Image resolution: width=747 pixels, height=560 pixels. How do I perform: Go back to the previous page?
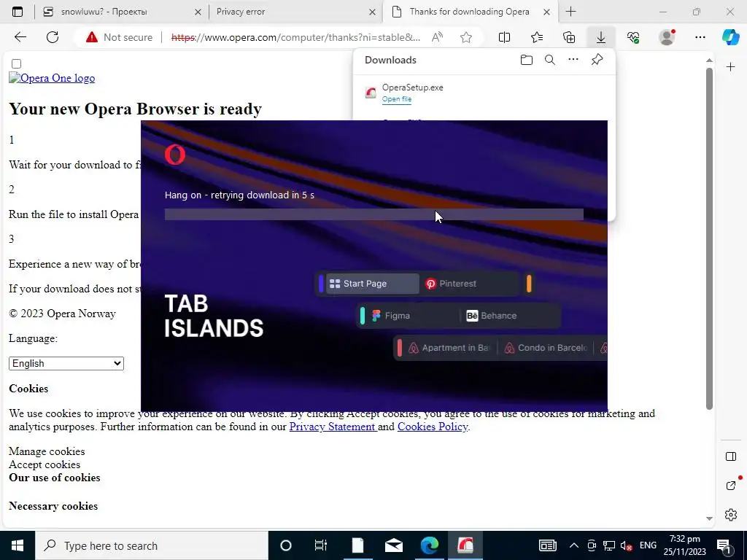[20, 37]
